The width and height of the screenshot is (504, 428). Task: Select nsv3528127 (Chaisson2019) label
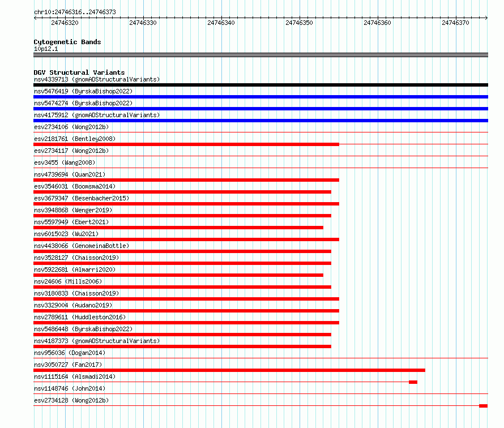tap(76, 258)
